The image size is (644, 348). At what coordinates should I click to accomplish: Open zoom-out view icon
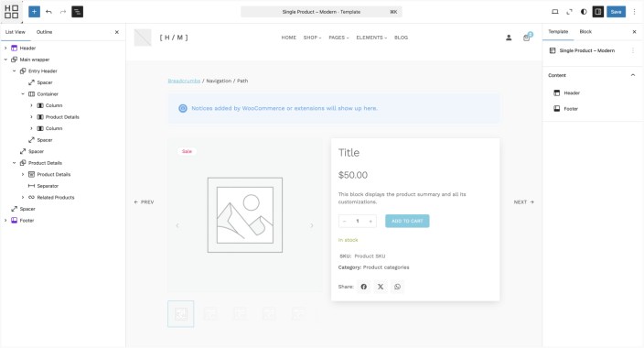pos(569,12)
